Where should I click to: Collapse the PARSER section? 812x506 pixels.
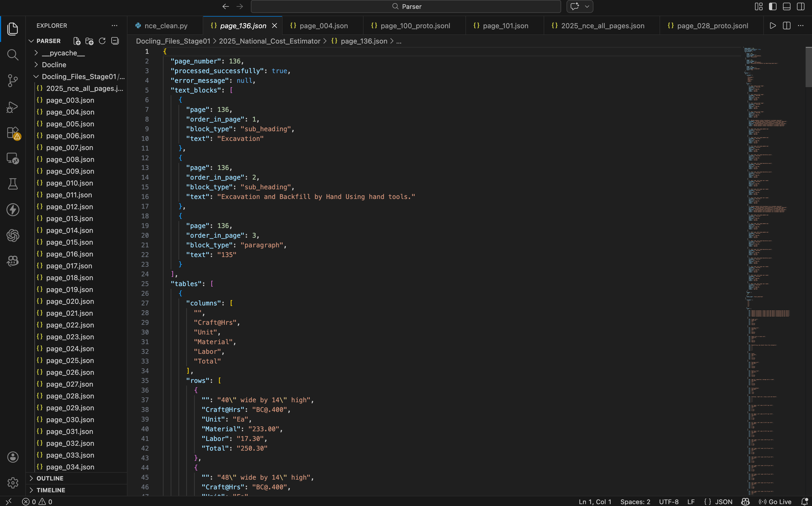click(31, 41)
